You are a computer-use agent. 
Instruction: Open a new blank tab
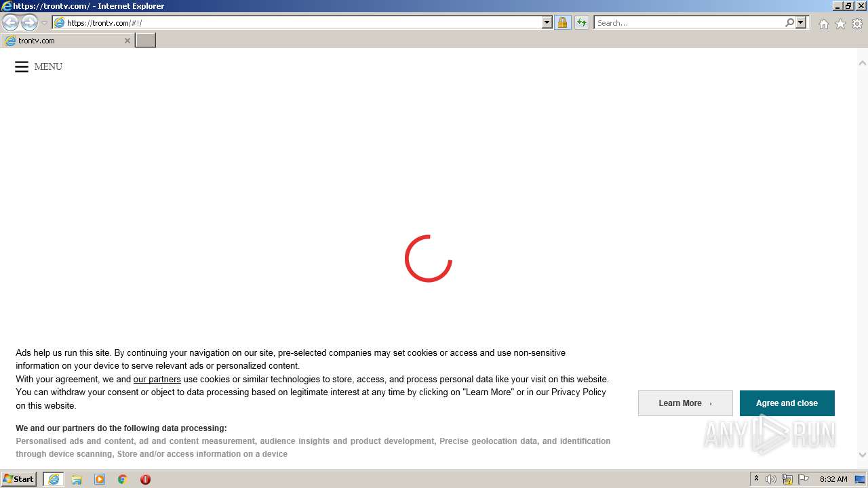tap(146, 40)
